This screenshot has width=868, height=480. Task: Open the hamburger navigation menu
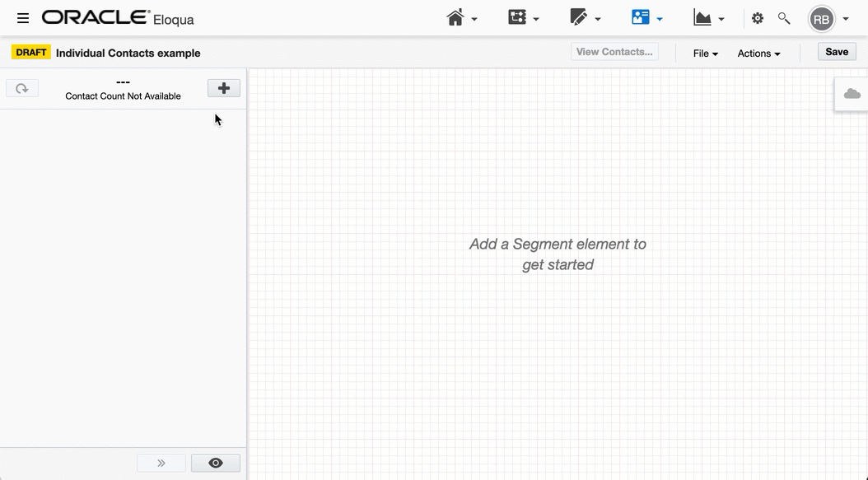point(23,18)
